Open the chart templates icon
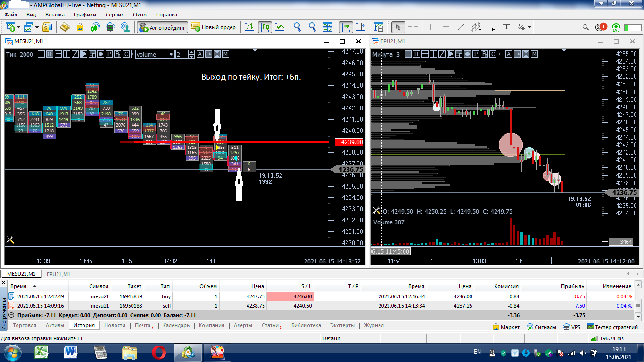This screenshot has width=644, height=362. click(x=378, y=27)
